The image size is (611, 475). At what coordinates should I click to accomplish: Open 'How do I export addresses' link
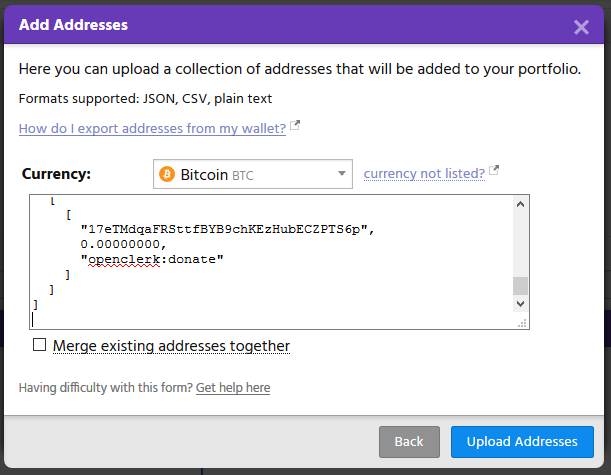pyautogui.click(x=152, y=128)
